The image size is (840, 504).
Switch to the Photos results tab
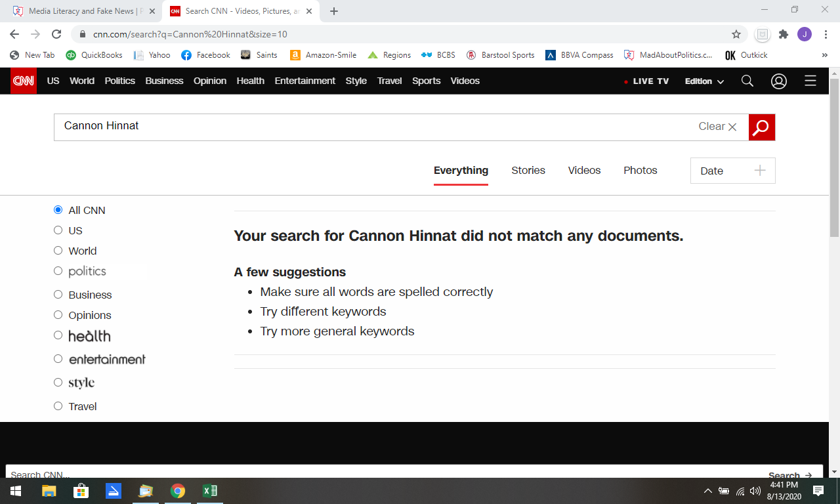tap(640, 171)
